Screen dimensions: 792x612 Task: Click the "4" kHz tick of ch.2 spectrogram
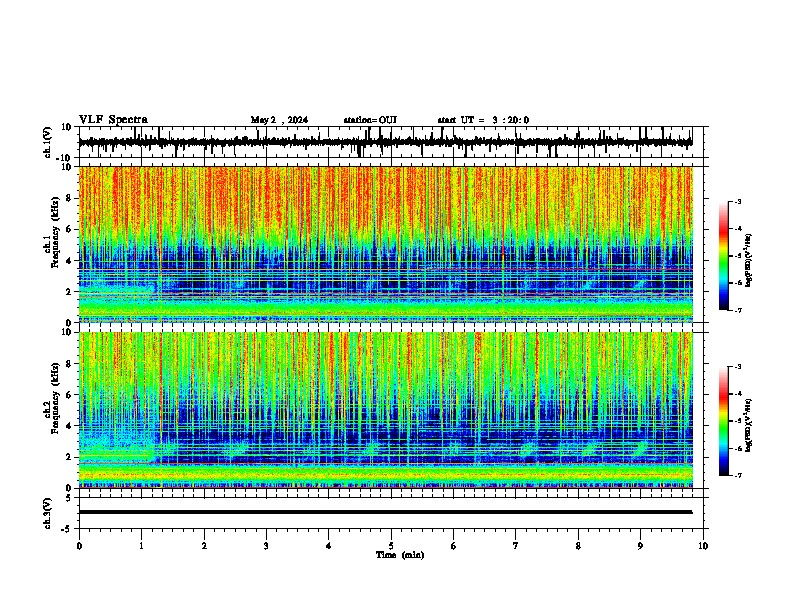(x=69, y=426)
